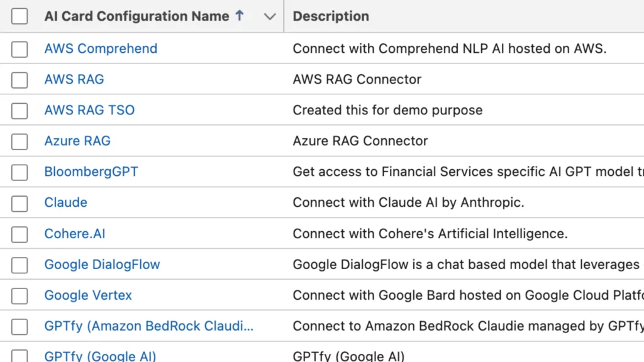Open the Cohere.AI link
This screenshot has height=362, width=644.
pyautogui.click(x=75, y=234)
